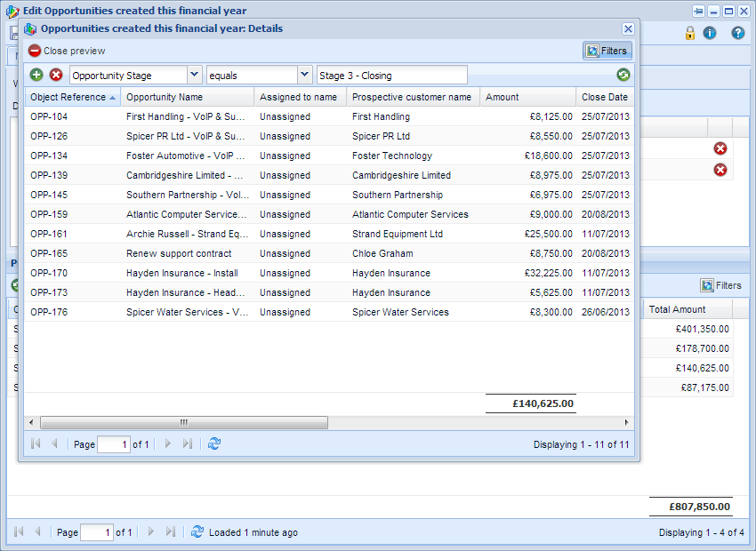Open the Opportunity Stage field dropdown
Image resolution: width=756 pixels, height=551 pixels.
point(194,75)
